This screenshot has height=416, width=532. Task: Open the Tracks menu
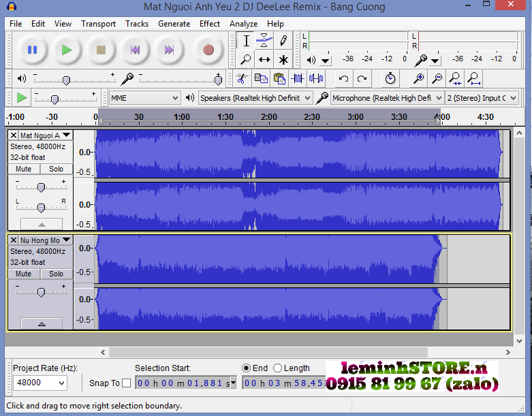click(137, 24)
